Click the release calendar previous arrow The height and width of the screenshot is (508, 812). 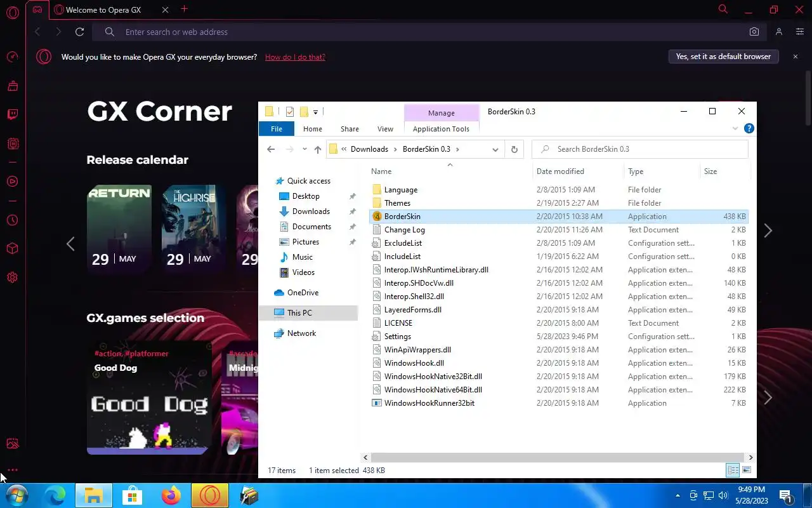click(70, 244)
